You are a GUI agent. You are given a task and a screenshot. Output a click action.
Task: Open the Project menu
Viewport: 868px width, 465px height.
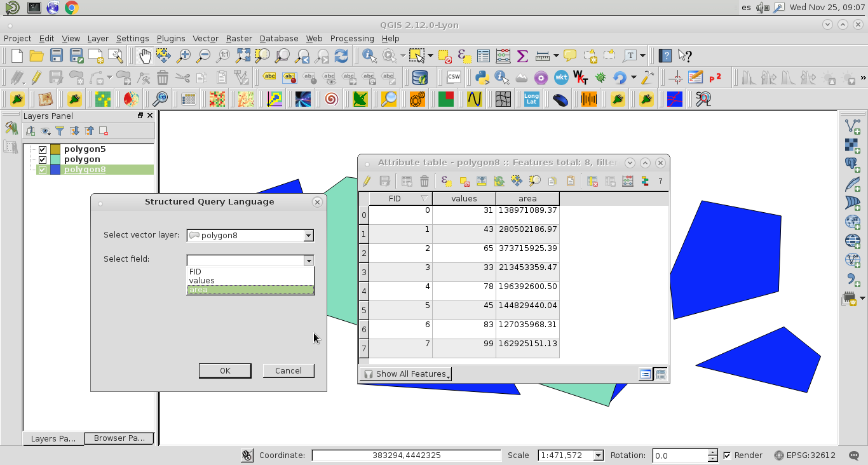pos(17,39)
